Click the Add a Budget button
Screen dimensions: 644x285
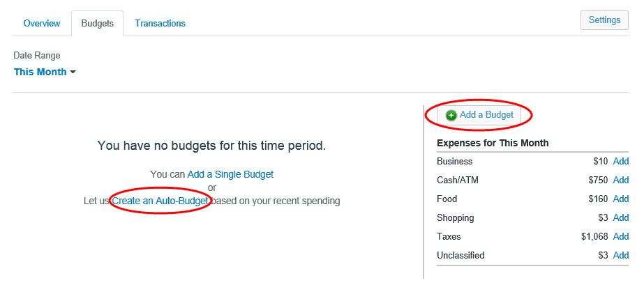[x=479, y=115]
